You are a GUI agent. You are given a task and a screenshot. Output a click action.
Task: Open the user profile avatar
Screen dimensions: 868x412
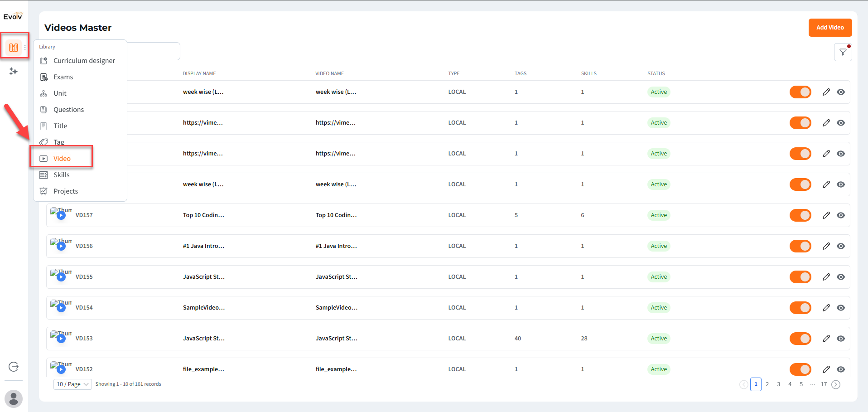pos(14,399)
